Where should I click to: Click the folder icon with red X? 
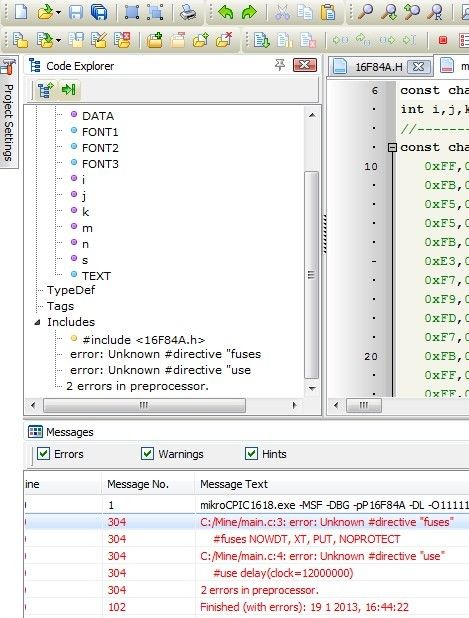pyautogui.click(x=225, y=40)
